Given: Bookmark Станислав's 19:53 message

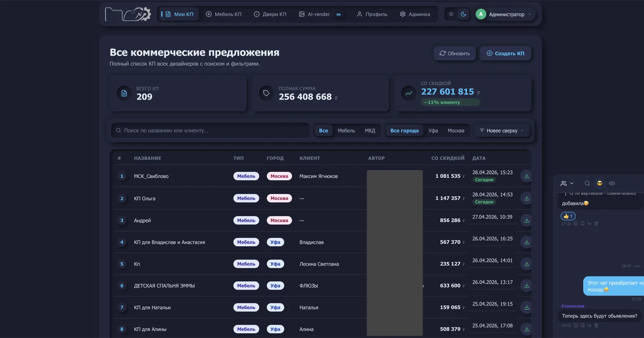Looking at the screenshot, I should point(582,325).
